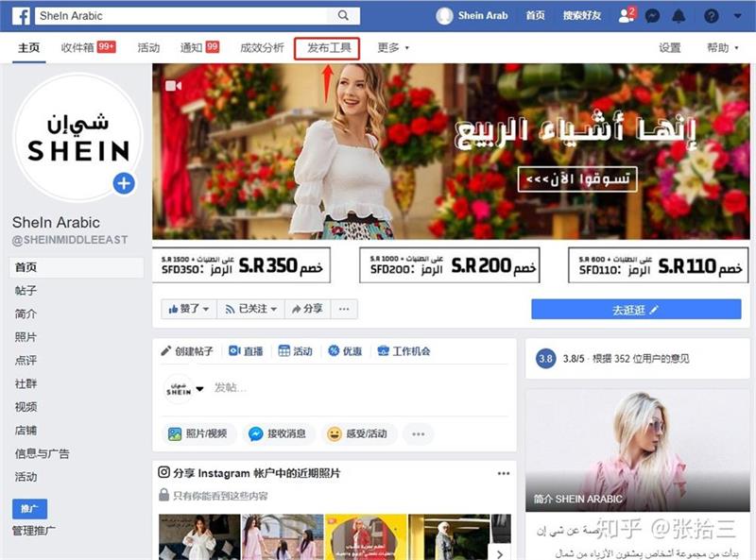Open the yellow Instagram photo thumbnail
756x560 pixels.
click(x=366, y=537)
